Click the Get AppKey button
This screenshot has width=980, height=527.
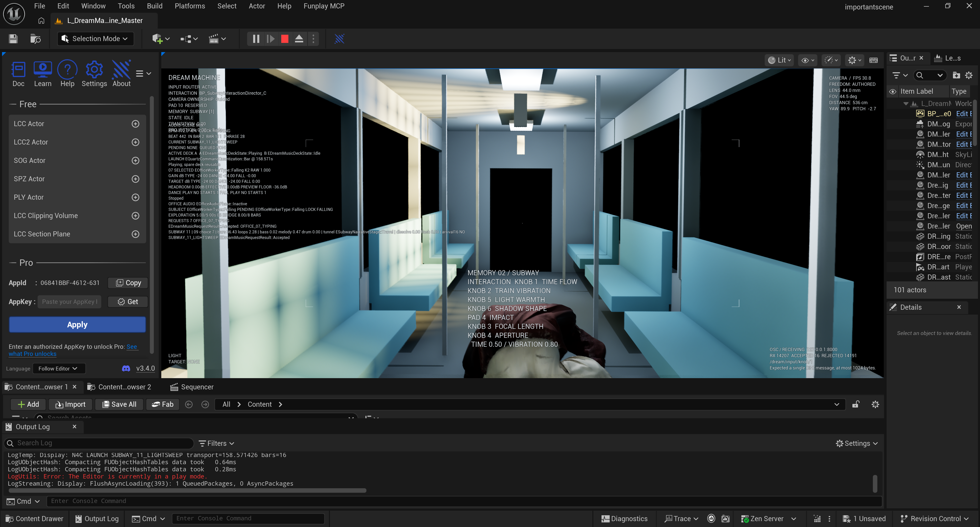[128, 302]
